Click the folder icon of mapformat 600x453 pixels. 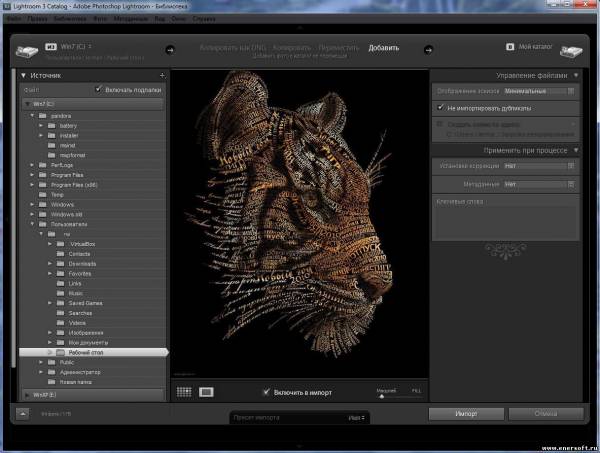tap(52, 155)
